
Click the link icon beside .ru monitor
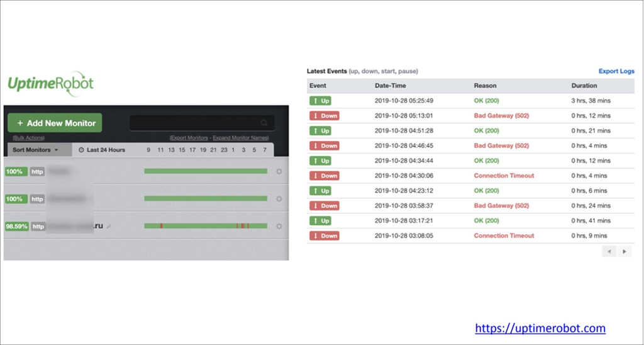point(109,227)
